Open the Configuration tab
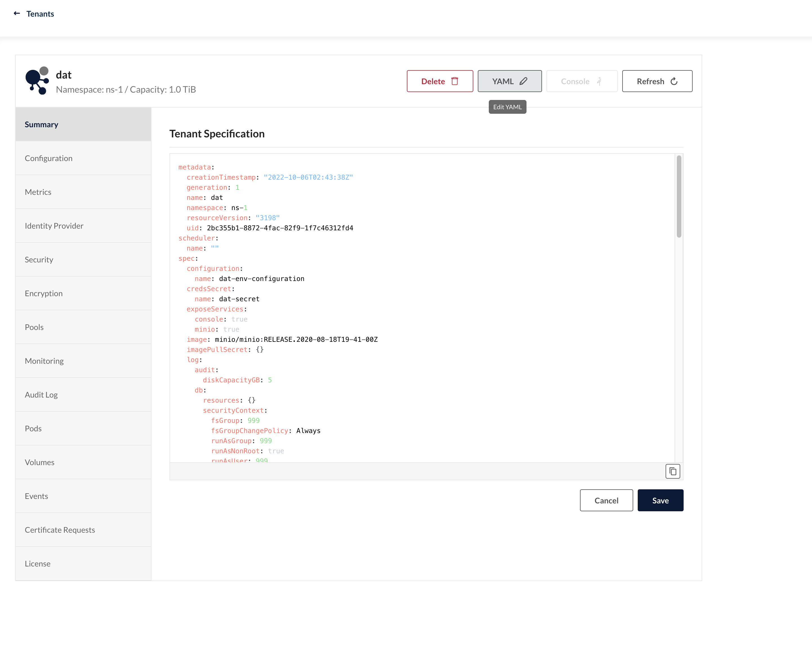Screen dimensions: 812x656 (x=49, y=158)
